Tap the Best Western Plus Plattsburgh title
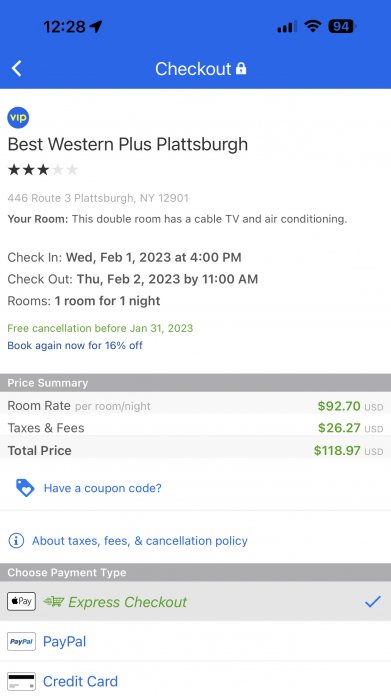 128,144
